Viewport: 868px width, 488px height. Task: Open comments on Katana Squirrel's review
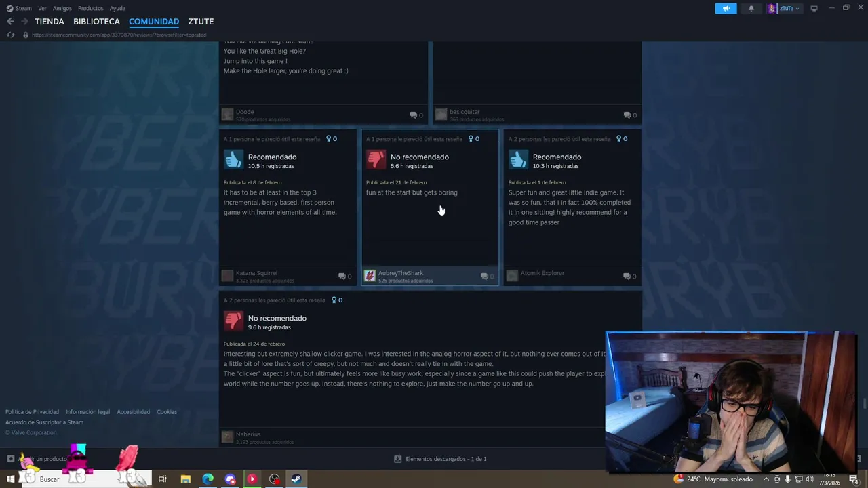pos(345,277)
